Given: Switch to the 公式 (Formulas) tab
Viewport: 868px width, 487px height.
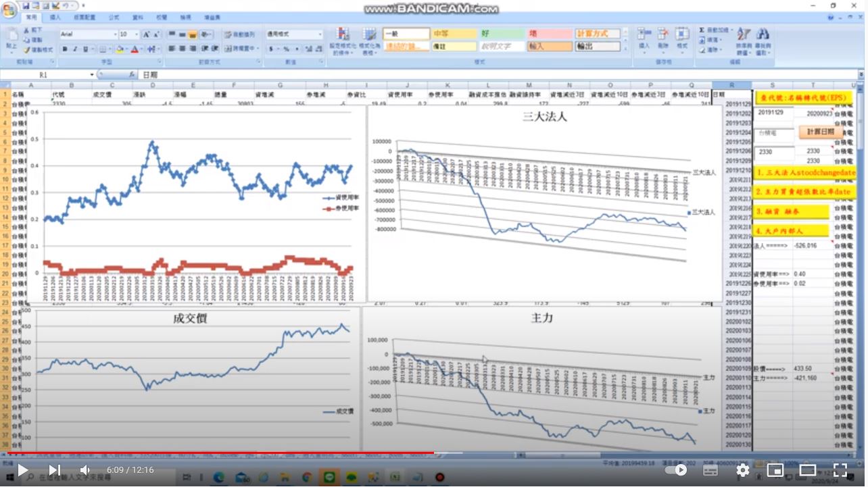Looking at the screenshot, I should click(114, 17).
